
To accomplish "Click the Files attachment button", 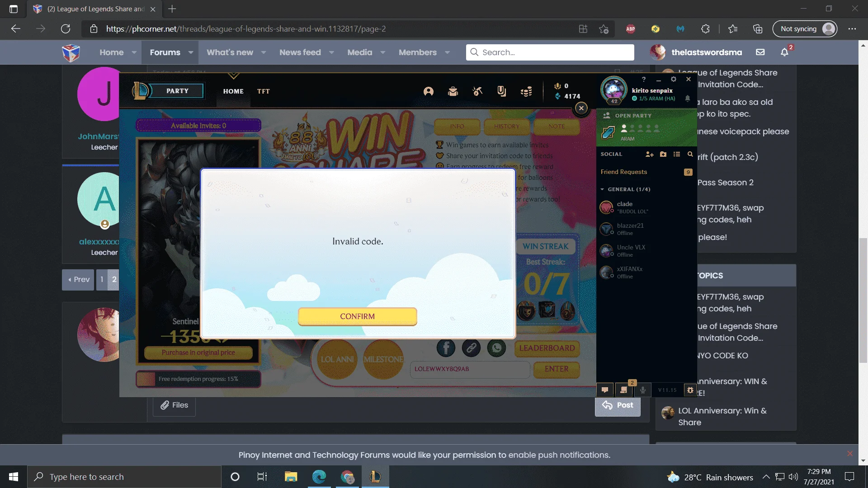I will tap(174, 405).
